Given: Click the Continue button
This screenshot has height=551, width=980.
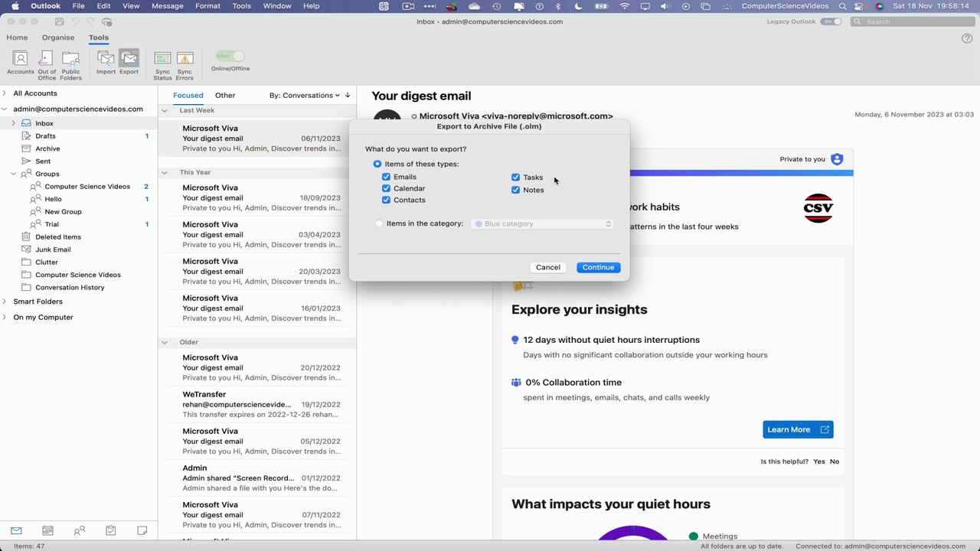Looking at the screenshot, I should [598, 267].
